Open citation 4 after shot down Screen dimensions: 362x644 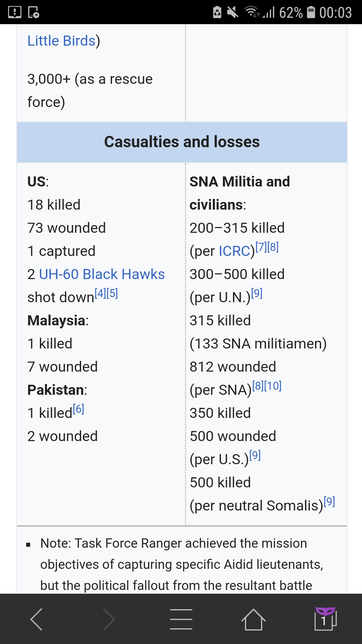point(100,293)
